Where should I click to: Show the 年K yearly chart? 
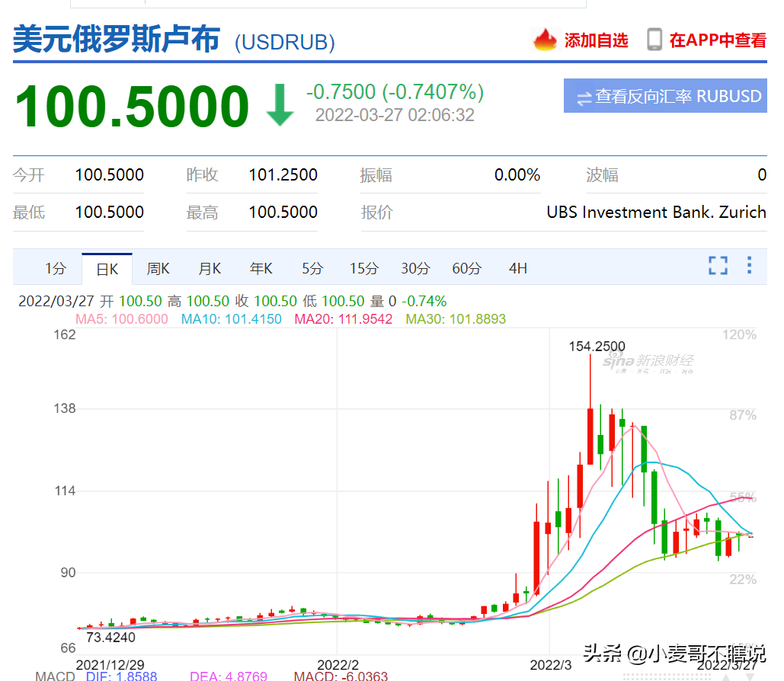coord(261,269)
